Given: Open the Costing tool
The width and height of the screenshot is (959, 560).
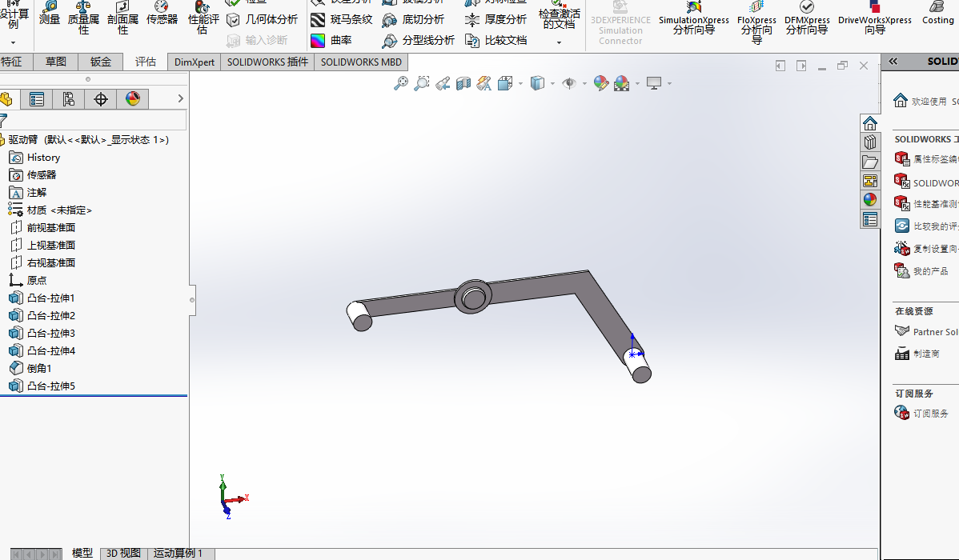Looking at the screenshot, I should [937, 14].
